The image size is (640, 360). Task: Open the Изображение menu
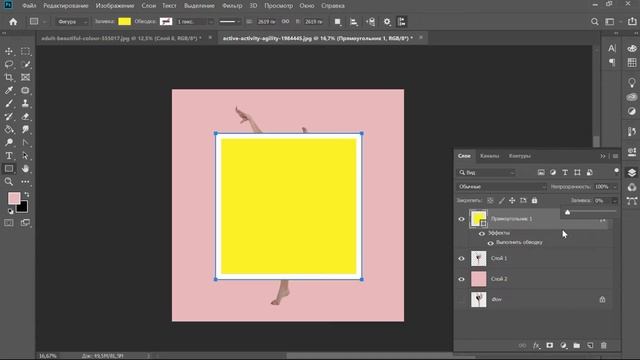(115, 6)
